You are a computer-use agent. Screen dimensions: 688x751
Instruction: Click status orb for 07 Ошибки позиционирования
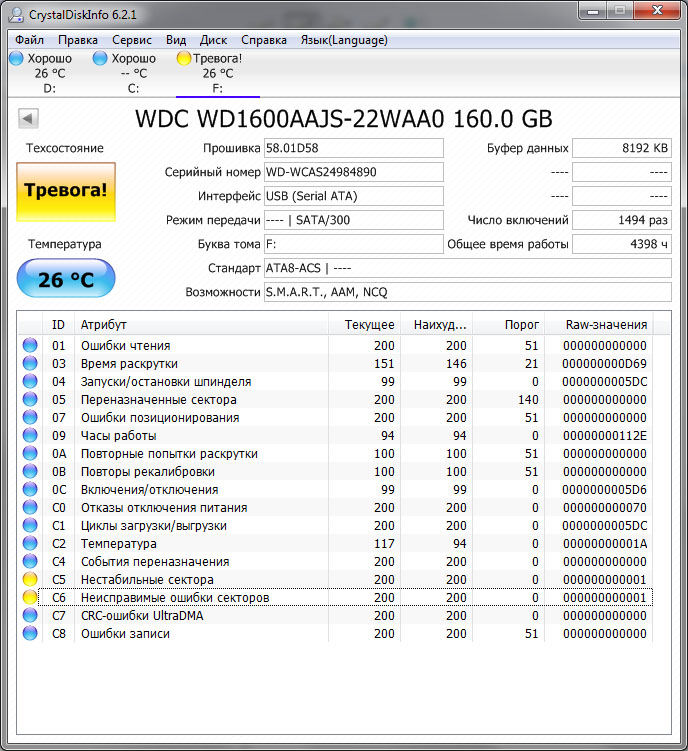30,417
